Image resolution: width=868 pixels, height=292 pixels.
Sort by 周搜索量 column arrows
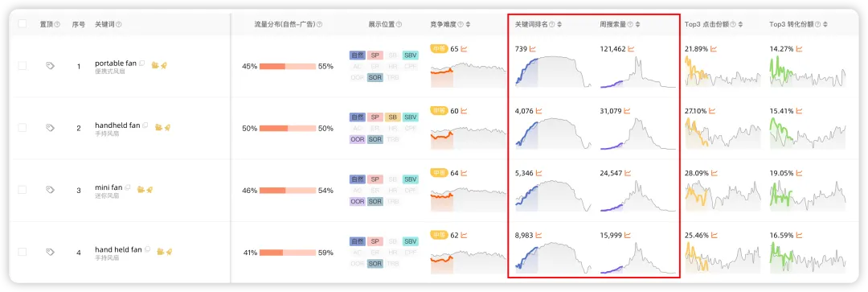[x=637, y=24]
